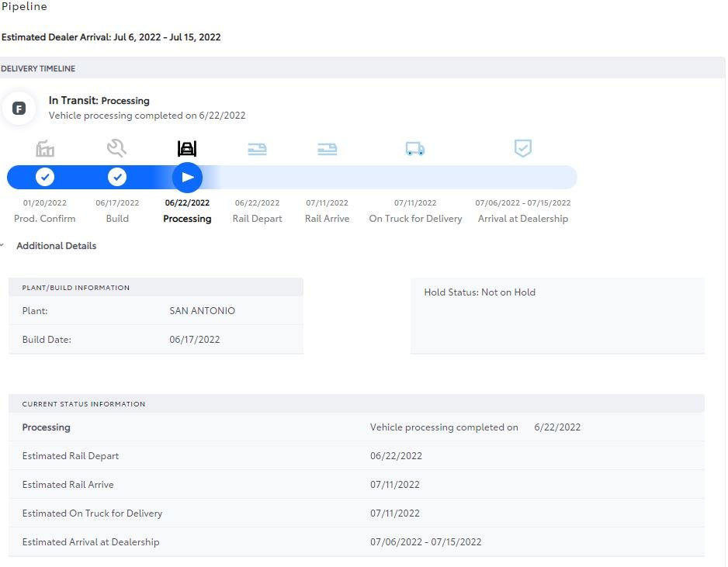This screenshot has height=567, width=728.
Task: Click the bold Processing stage label
Action: coord(187,219)
